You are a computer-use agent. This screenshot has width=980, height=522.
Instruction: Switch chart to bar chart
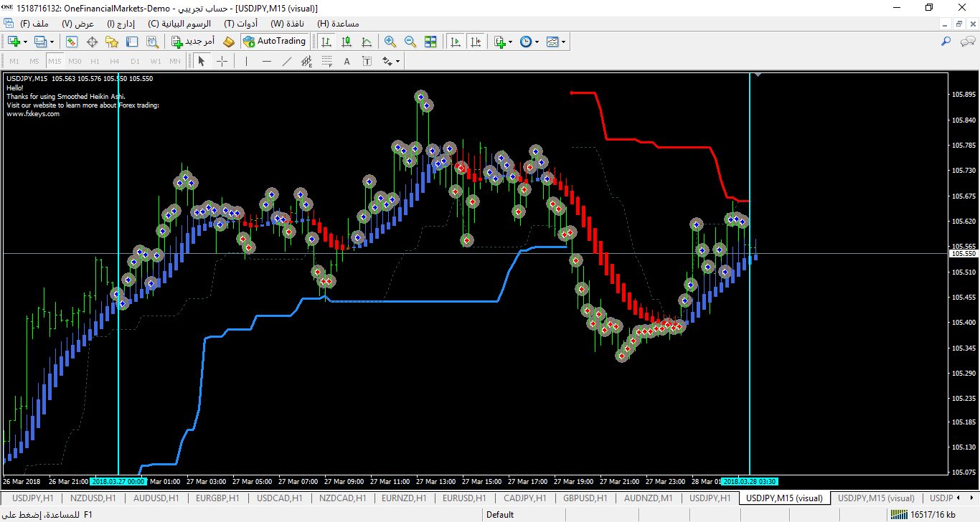(326, 42)
